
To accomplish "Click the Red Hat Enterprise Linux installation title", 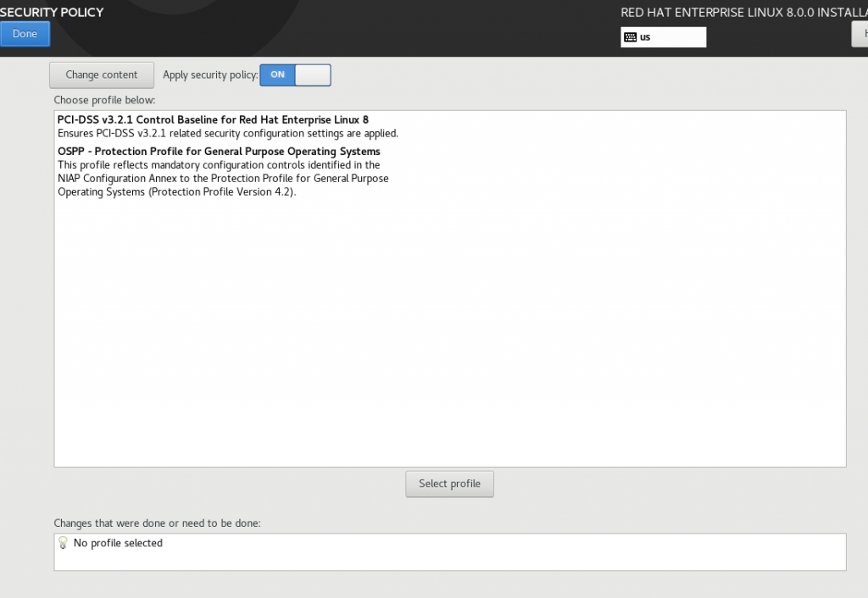I will tap(743, 13).
